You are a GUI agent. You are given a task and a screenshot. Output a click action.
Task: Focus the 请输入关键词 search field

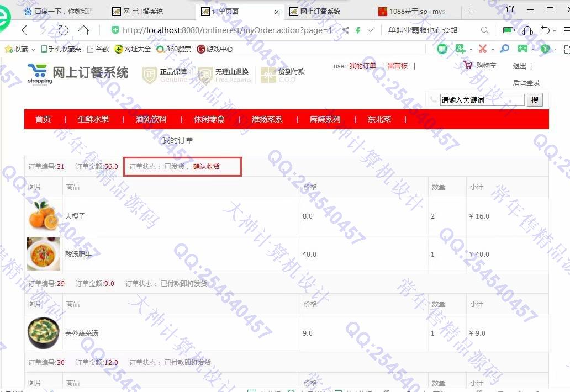point(482,100)
